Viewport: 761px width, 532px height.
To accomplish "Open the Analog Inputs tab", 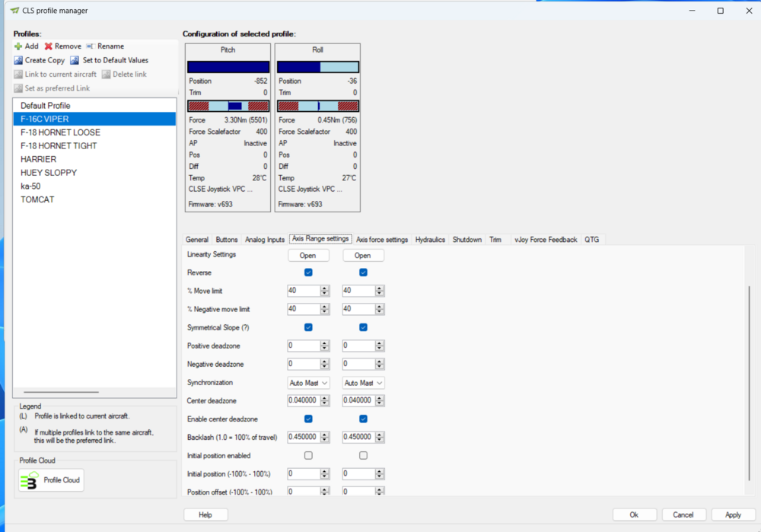I will (265, 239).
